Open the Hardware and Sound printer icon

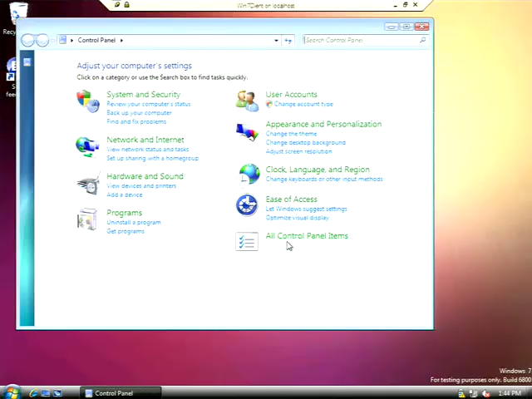pyautogui.click(x=87, y=184)
